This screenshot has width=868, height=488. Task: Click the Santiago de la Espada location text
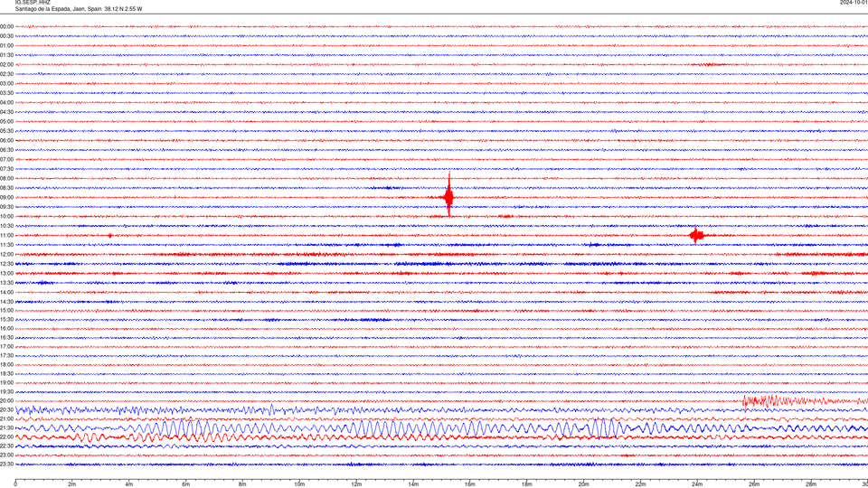79,9
